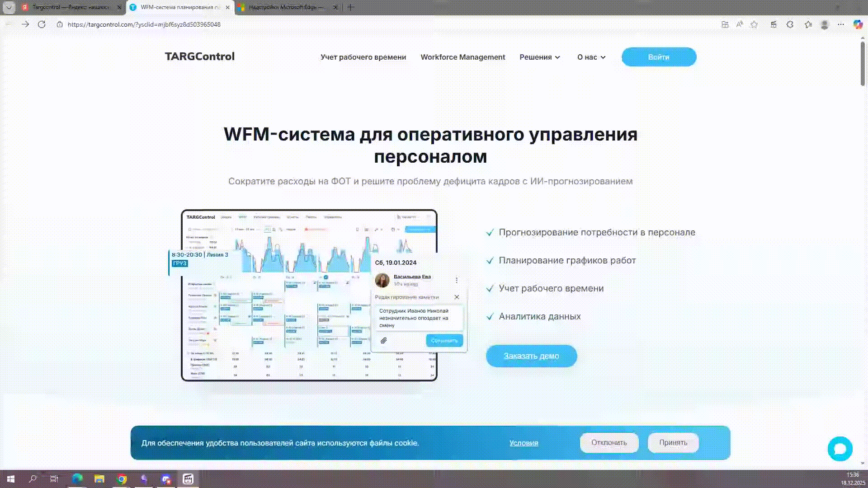Viewport: 868px width, 488px height.
Task: Accept cookies with Принять
Action: coord(673,442)
